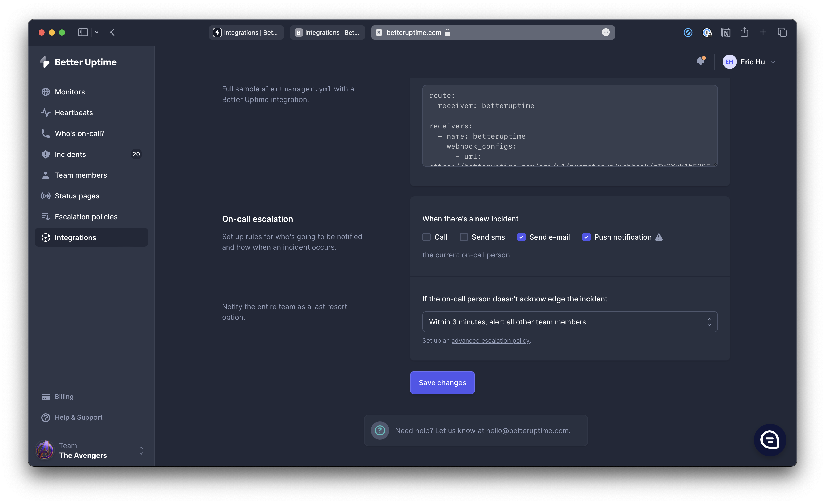Uncheck the Push notification checkbox
The height and width of the screenshot is (504, 825).
586,237
